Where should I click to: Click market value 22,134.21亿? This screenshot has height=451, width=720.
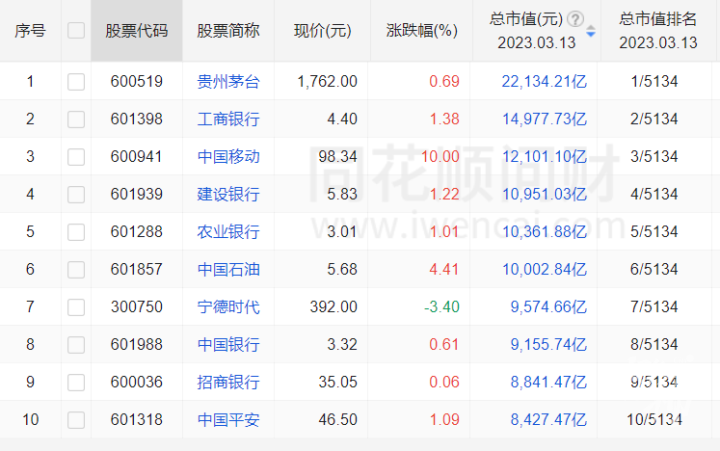tap(544, 82)
